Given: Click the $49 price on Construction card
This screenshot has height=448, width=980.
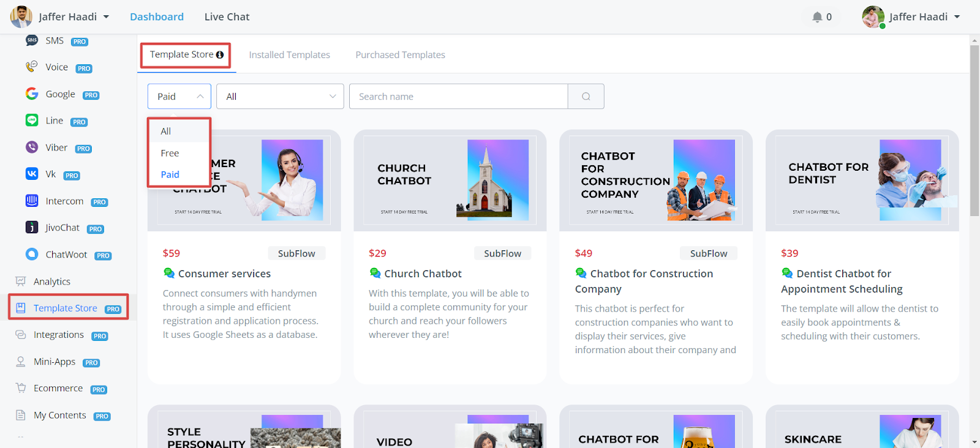Looking at the screenshot, I should coord(584,253).
